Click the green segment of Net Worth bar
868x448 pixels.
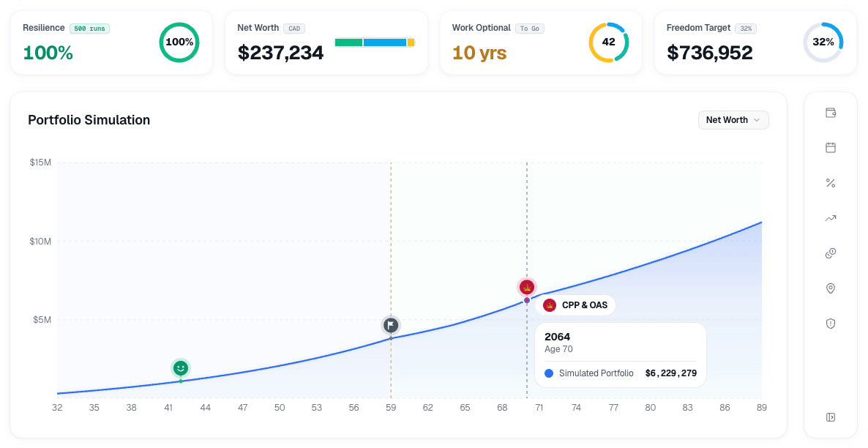point(348,42)
